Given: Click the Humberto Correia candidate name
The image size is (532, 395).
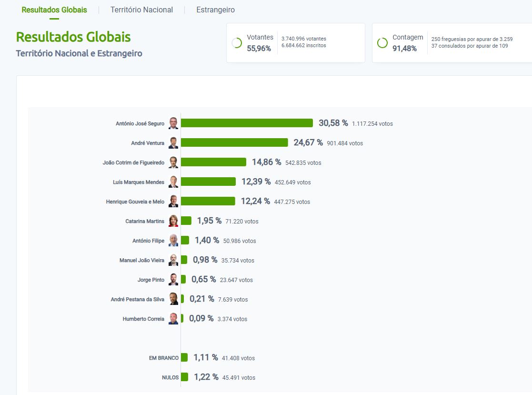Looking at the screenshot, I should 143,319.
